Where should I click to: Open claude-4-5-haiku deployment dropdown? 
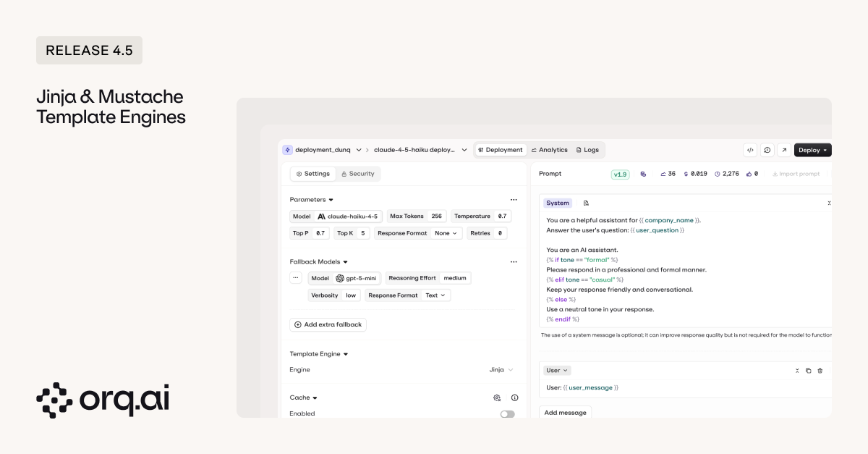click(464, 150)
